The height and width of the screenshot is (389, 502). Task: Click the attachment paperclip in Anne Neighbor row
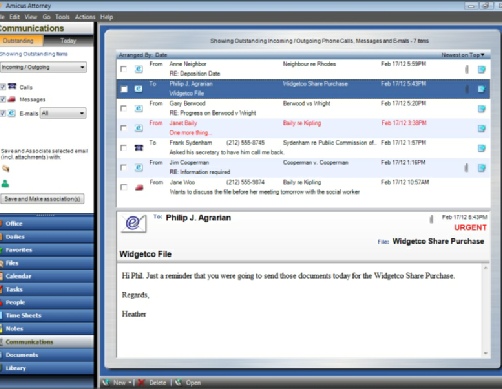pyautogui.click(x=467, y=69)
